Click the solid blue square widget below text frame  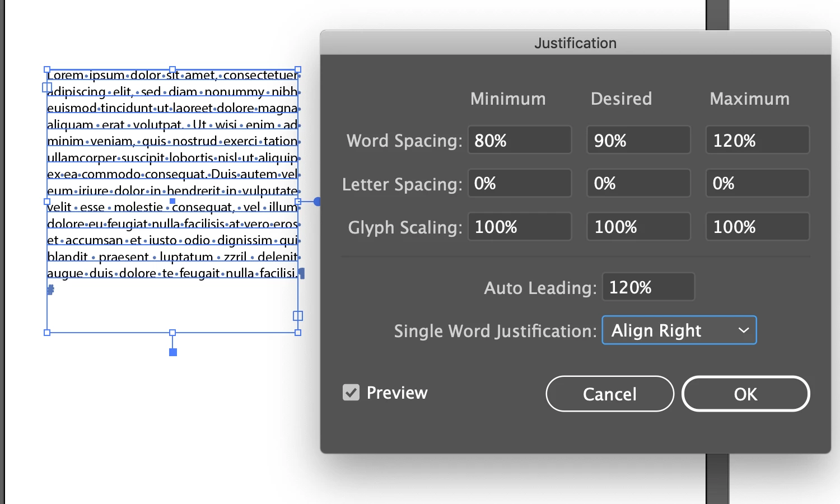173,352
